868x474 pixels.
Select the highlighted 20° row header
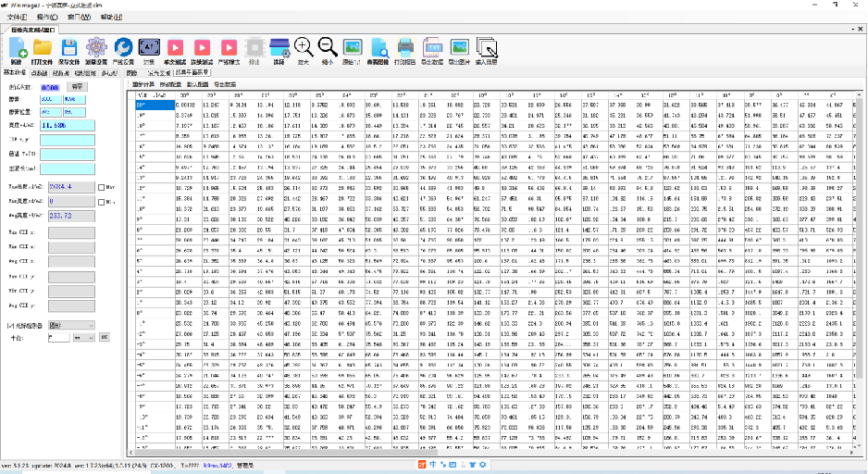click(x=155, y=105)
